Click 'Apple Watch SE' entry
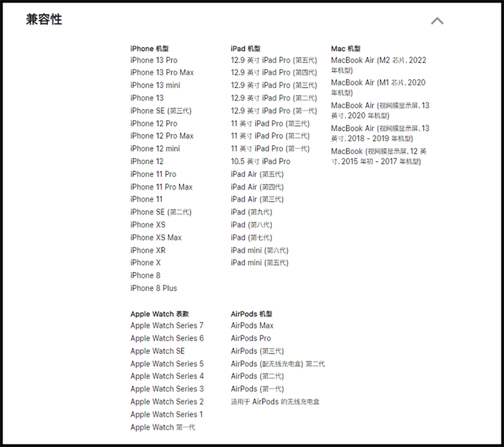This screenshot has width=504, height=447. pyautogui.click(x=157, y=351)
